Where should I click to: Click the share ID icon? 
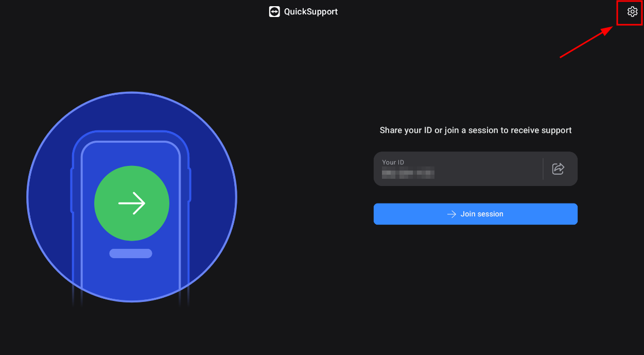pyautogui.click(x=558, y=168)
